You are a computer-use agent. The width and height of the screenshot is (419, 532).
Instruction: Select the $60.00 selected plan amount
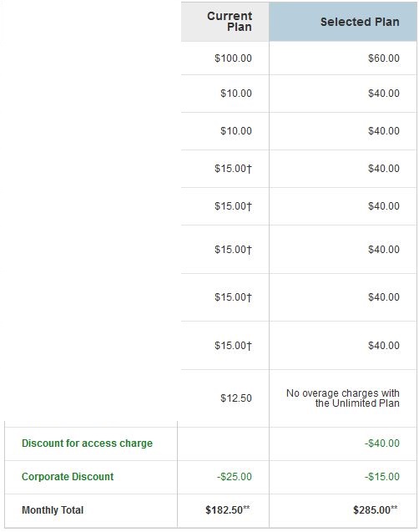coord(384,58)
